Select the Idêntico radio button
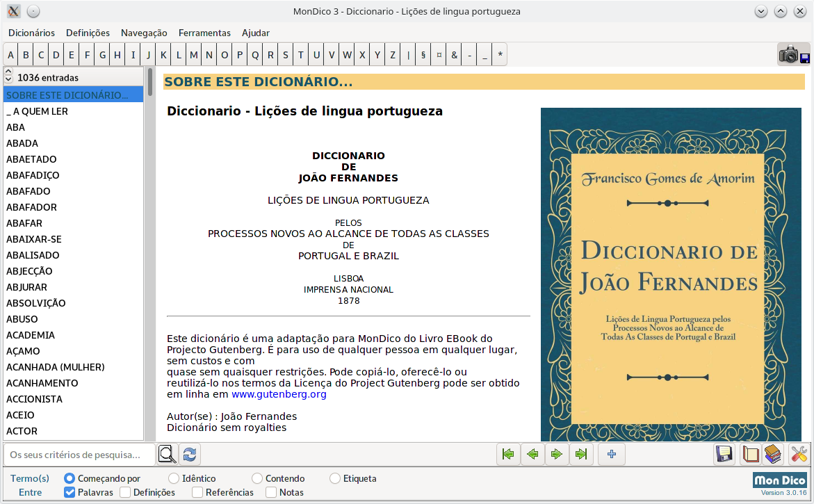This screenshot has width=814, height=504. [173, 478]
